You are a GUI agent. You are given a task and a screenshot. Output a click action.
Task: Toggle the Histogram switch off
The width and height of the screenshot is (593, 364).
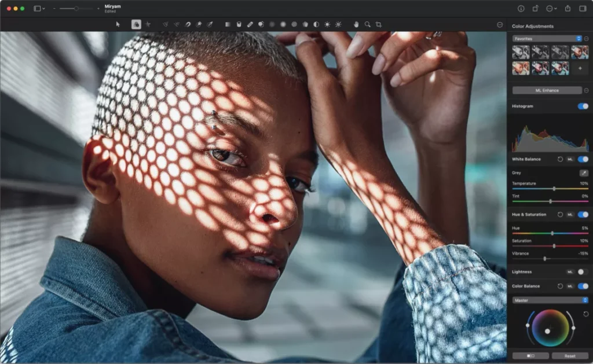click(x=583, y=106)
